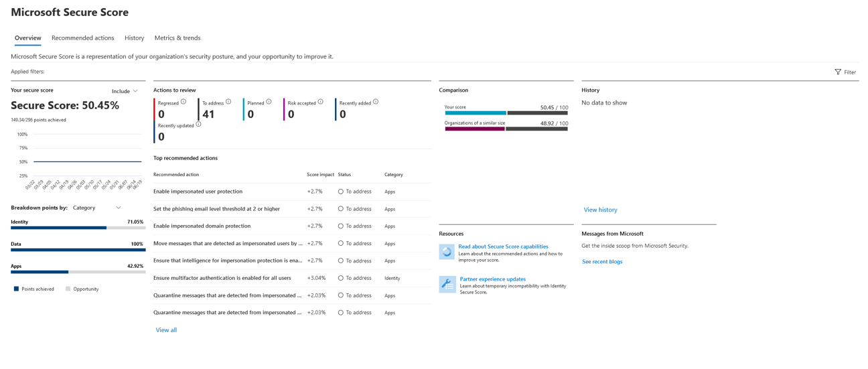Select status circle for intelligence for impersonation protection row
Viewport: 868px width, 369px height.
coord(341,261)
